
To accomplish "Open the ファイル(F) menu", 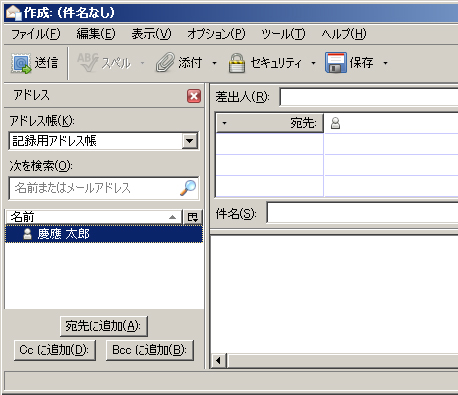I will click(36, 34).
